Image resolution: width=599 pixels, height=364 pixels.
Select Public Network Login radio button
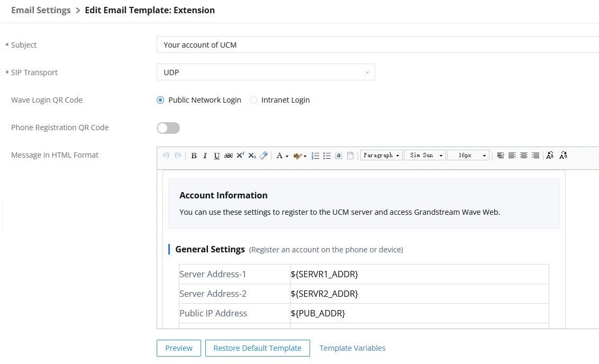pyautogui.click(x=160, y=100)
